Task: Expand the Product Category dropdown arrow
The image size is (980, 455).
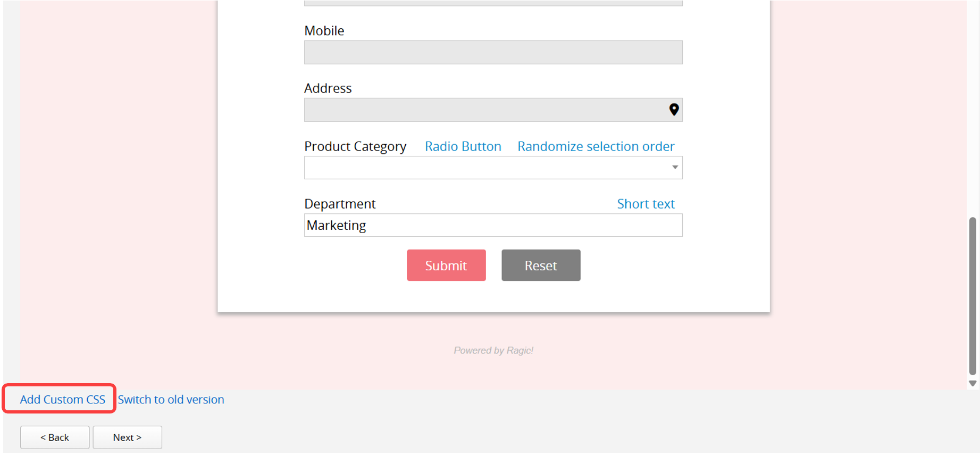Action: point(675,168)
